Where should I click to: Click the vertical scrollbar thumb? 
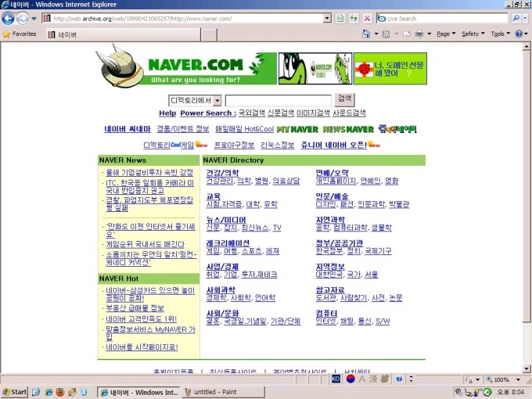(x=527, y=187)
